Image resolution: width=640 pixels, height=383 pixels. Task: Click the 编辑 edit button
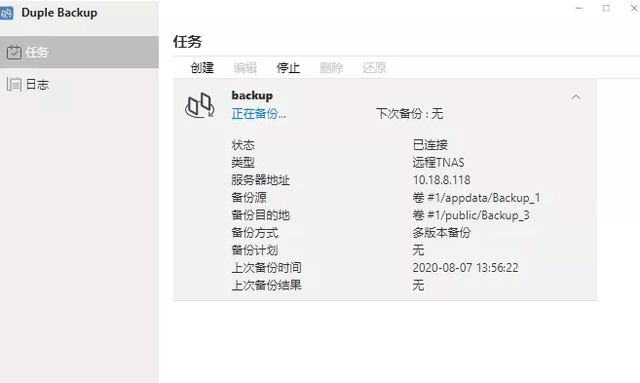click(245, 68)
